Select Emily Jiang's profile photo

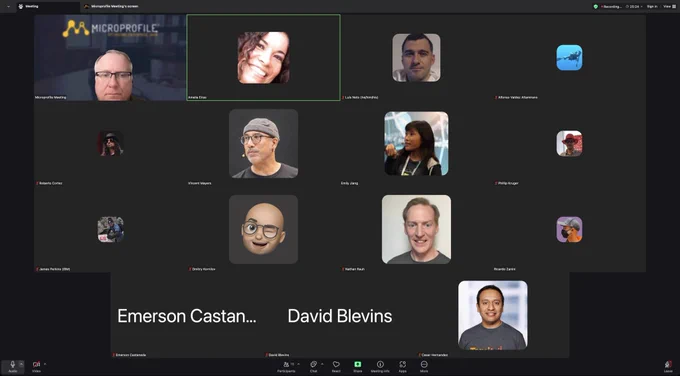pyautogui.click(x=416, y=144)
